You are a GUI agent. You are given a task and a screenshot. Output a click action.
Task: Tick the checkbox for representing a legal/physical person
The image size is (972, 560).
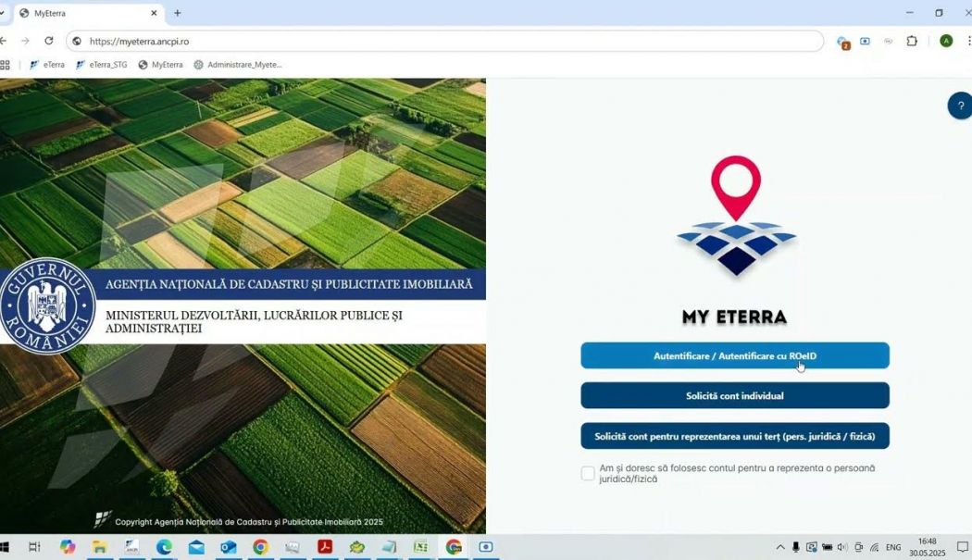click(588, 473)
